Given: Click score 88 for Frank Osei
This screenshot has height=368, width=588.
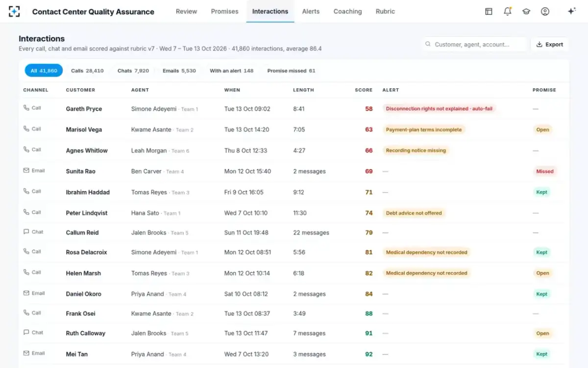Looking at the screenshot, I should tap(369, 314).
